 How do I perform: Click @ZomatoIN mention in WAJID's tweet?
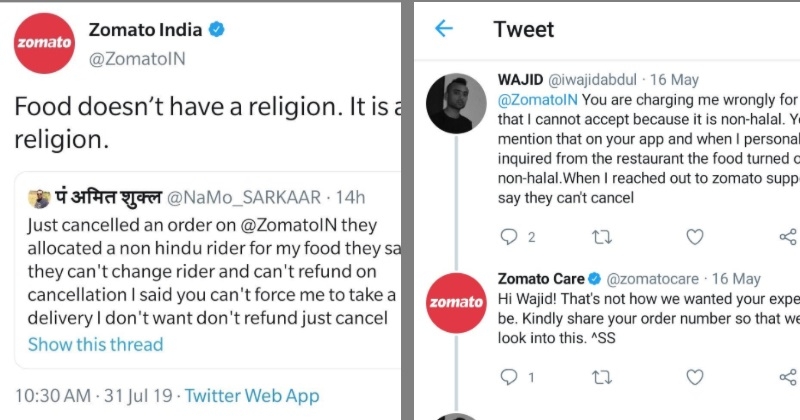537,100
